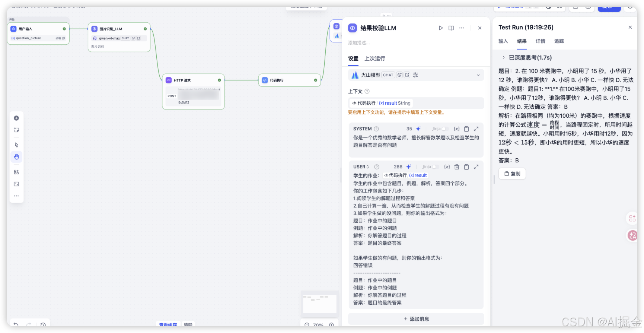Viewport: 644px width, 333px height.
Task: Expand the SYSTEM prompt editor fullscreen
Action: click(476, 129)
